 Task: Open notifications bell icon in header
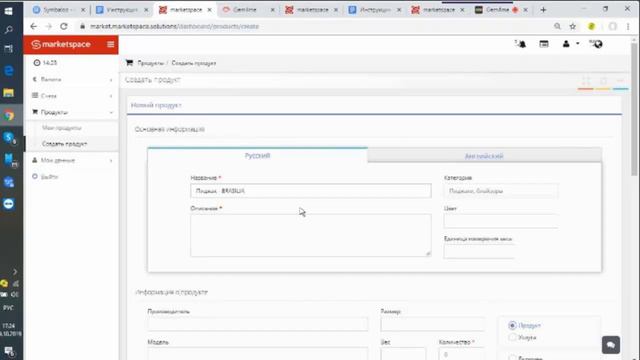pos(521,44)
